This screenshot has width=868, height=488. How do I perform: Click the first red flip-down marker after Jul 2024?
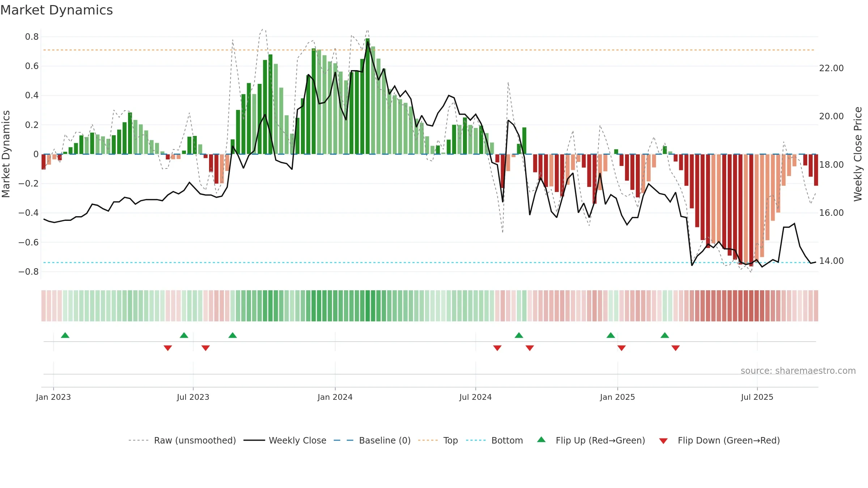click(x=497, y=348)
